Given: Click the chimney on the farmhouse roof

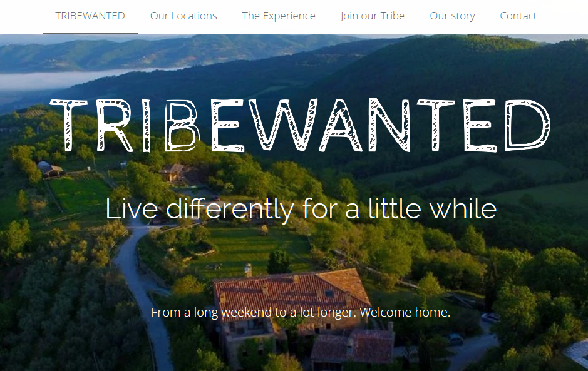Looking at the screenshot, I should point(248,270).
